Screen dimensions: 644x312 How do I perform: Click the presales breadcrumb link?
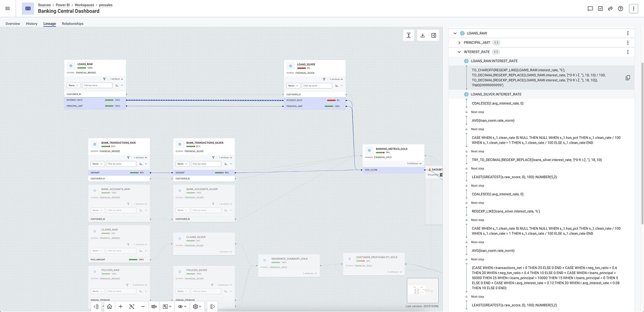106,5
